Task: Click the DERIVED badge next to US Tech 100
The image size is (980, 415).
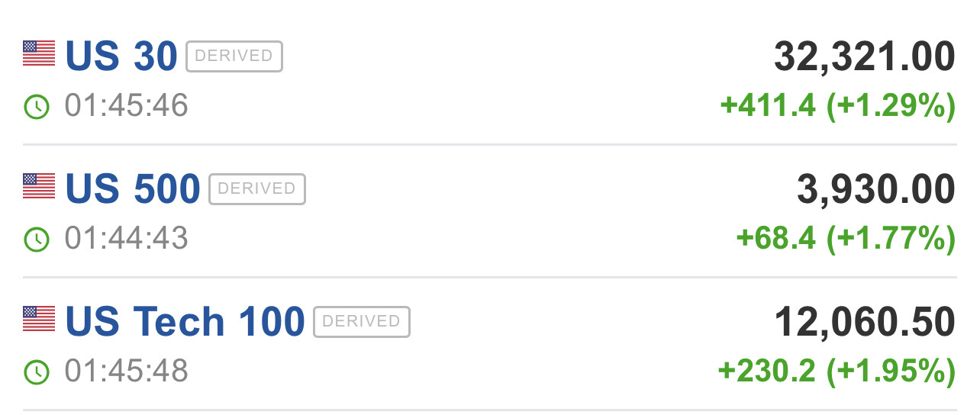Action: 361,322
